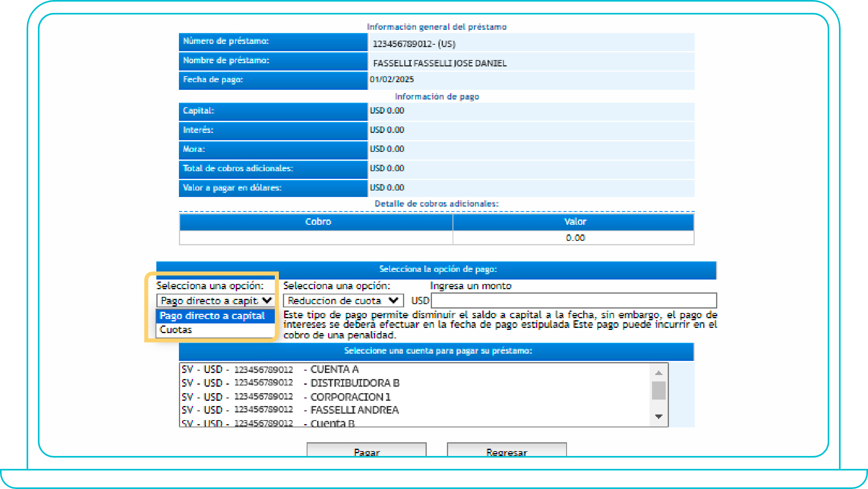Click the chevron on 'Reduccion de cuota' dropdown
This screenshot has width=868, height=489.
point(394,300)
